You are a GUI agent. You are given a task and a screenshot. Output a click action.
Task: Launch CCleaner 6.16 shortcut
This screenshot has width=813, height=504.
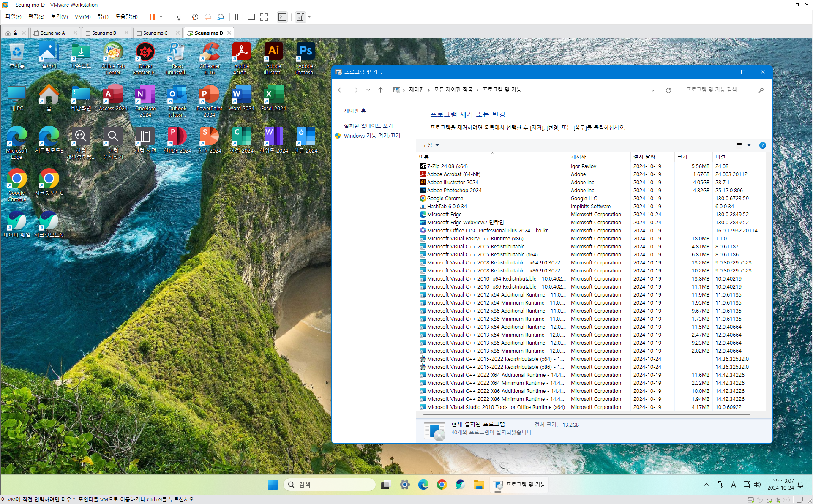210,58
